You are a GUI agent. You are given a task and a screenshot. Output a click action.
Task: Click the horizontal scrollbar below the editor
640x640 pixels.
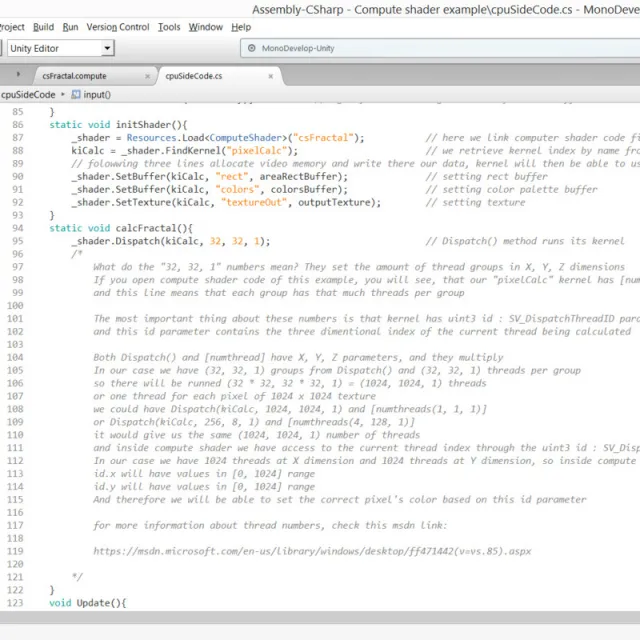pos(320,617)
